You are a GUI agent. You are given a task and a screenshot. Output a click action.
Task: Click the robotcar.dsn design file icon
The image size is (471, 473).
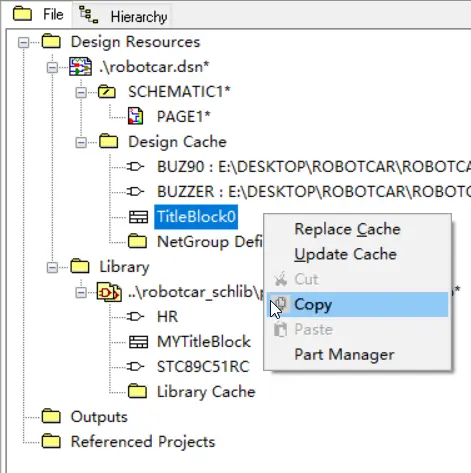click(80, 66)
